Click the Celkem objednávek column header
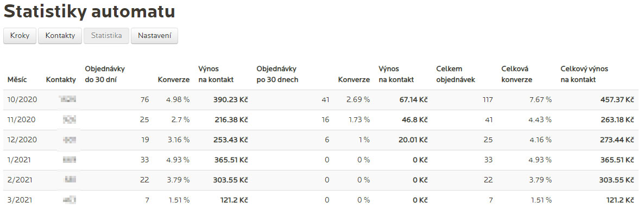This screenshot has height=215, width=644. coord(456,74)
